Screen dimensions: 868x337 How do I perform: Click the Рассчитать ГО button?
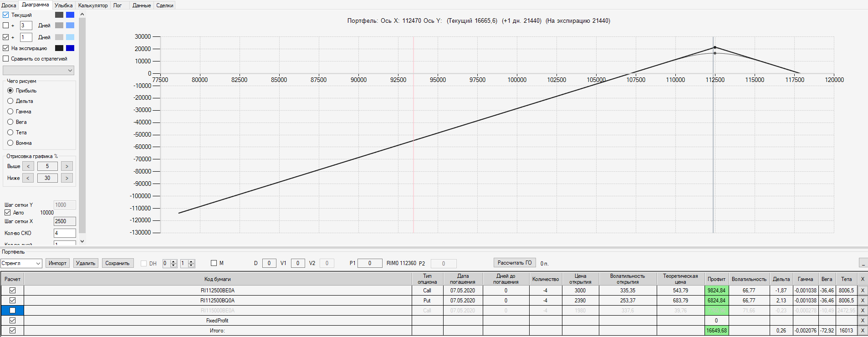tap(515, 263)
